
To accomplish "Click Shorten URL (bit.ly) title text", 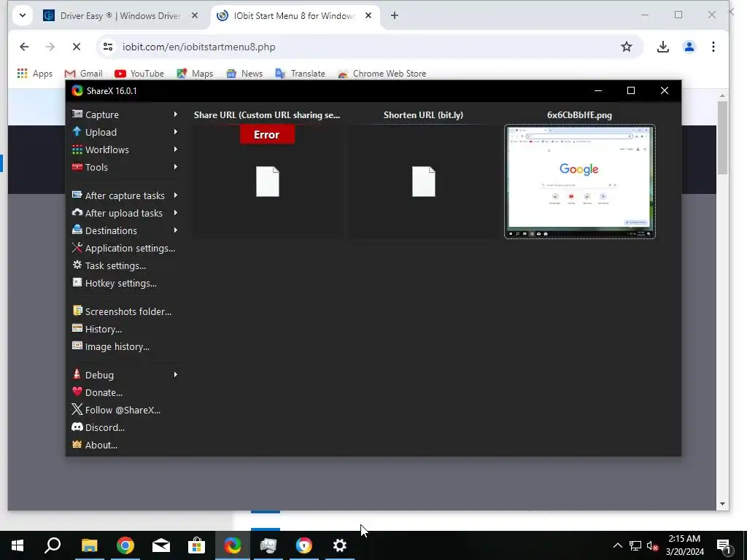I will pos(424,114).
